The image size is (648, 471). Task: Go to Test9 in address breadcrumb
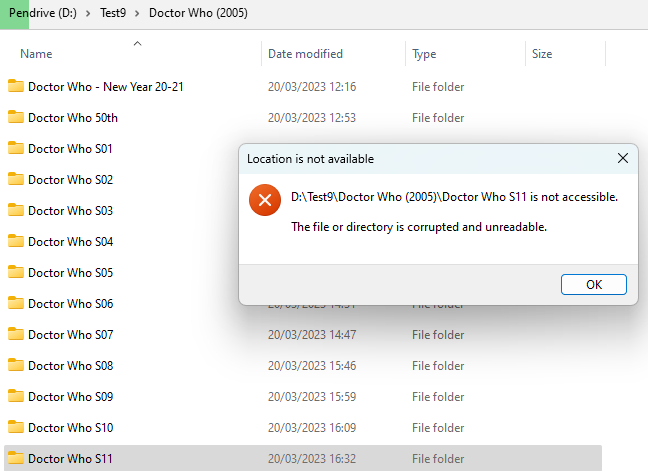point(113,13)
